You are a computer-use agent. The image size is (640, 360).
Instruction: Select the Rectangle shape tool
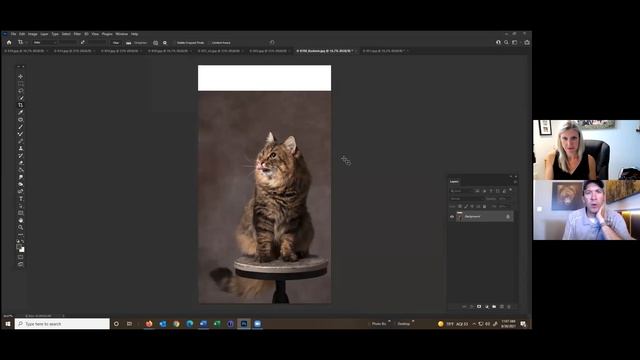[20, 213]
